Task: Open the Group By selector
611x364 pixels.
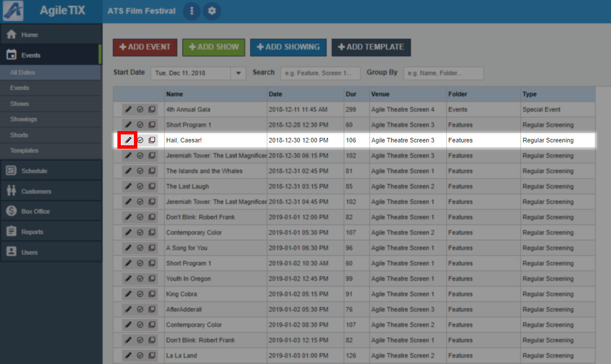Action: (x=443, y=73)
